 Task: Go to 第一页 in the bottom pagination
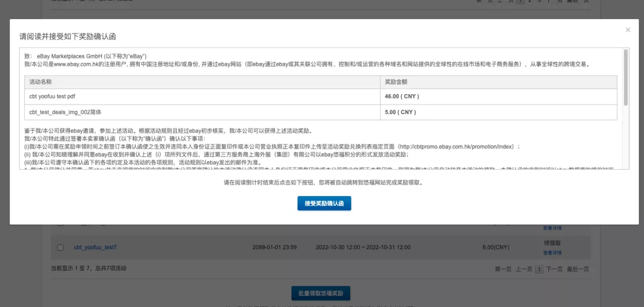[x=503, y=269]
